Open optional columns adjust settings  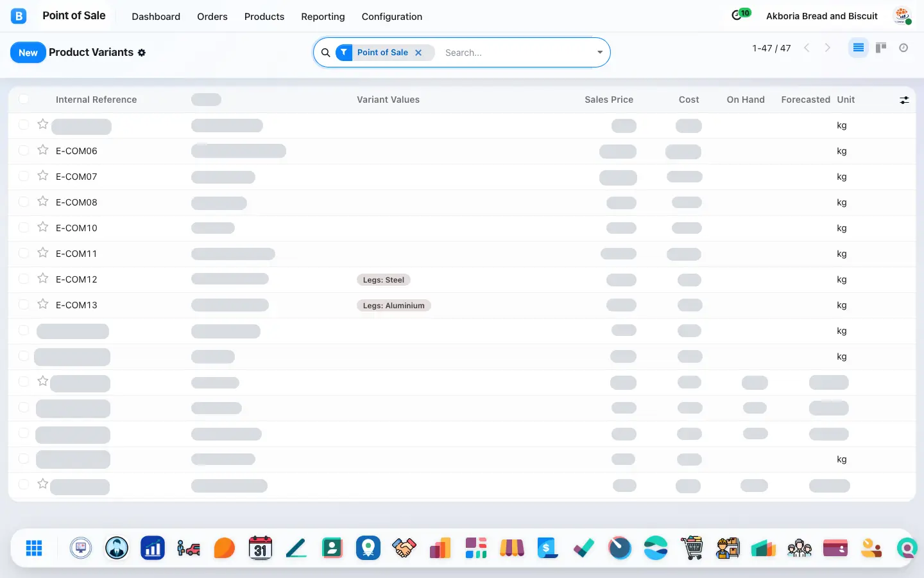pos(904,100)
